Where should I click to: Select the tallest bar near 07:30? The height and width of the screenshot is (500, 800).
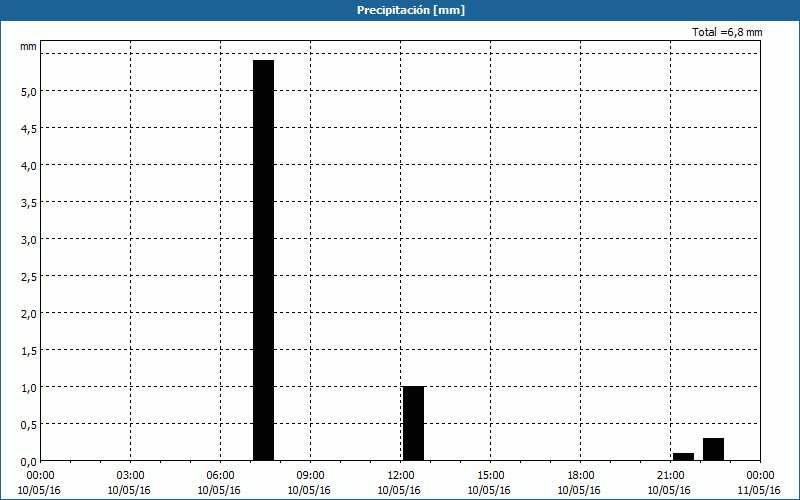click(x=264, y=260)
